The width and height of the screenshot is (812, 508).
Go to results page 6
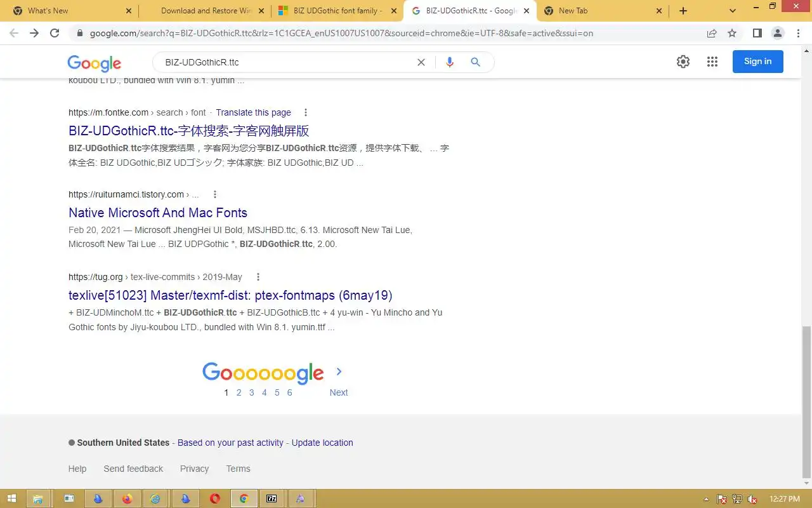click(x=289, y=392)
